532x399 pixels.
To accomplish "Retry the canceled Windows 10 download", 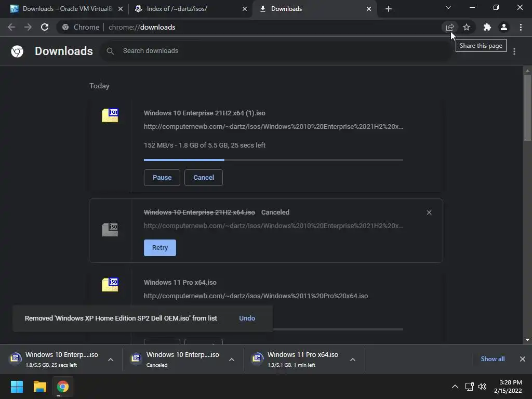I will coord(160,248).
